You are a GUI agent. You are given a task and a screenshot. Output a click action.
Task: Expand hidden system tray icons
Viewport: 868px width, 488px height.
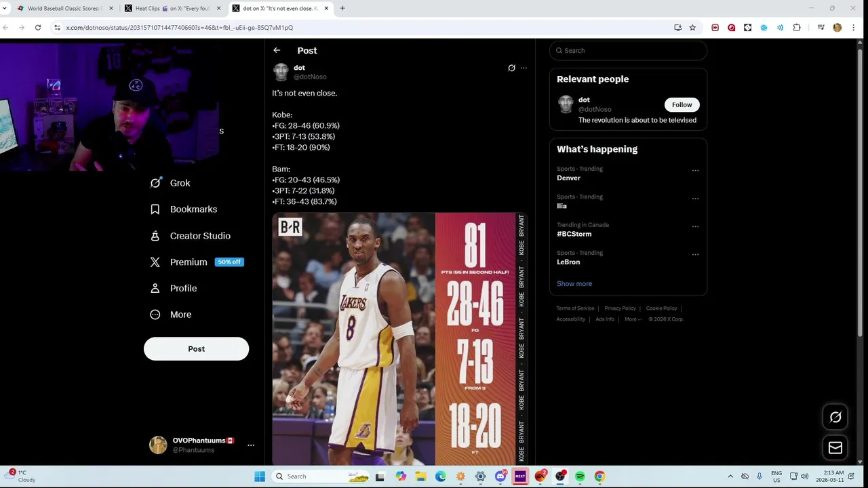tap(730, 476)
